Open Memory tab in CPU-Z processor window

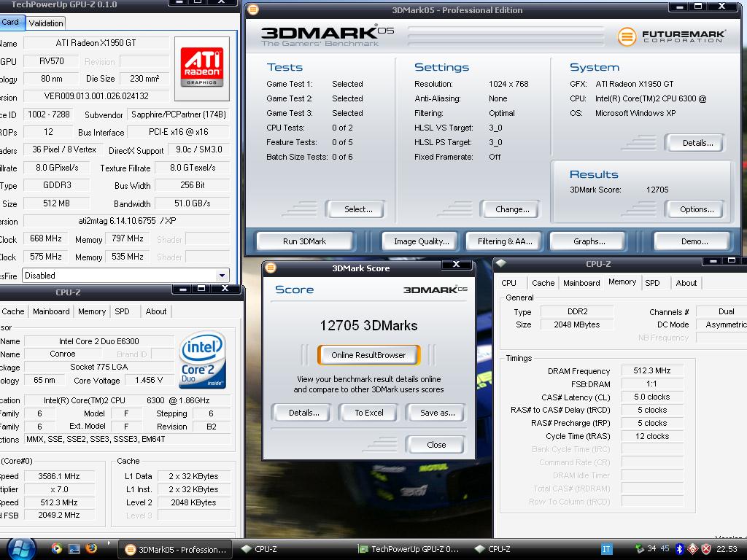[x=92, y=311]
